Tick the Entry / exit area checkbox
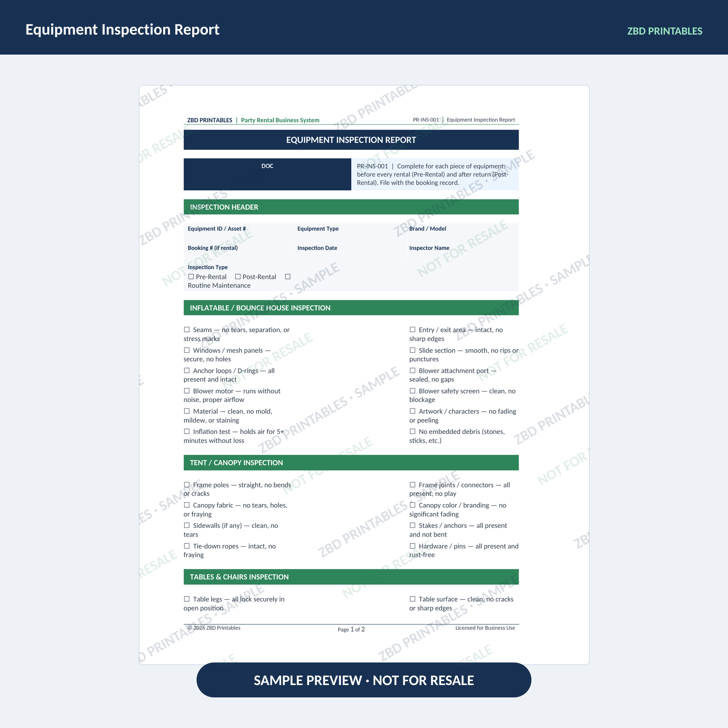 coord(413,330)
